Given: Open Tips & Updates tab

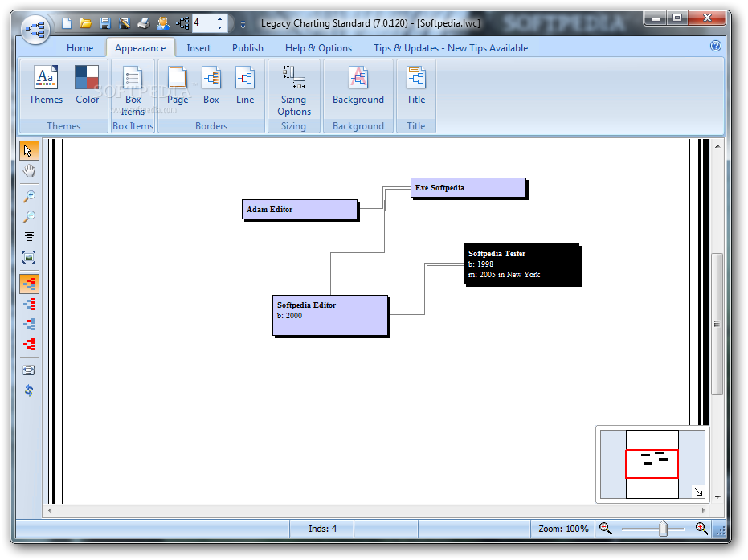Looking at the screenshot, I should [450, 48].
